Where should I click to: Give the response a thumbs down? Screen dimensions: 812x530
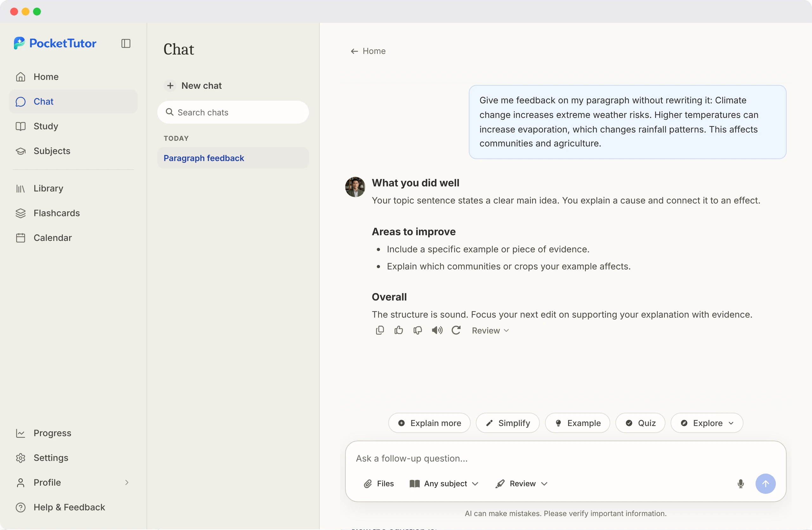click(x=418, y=330)
